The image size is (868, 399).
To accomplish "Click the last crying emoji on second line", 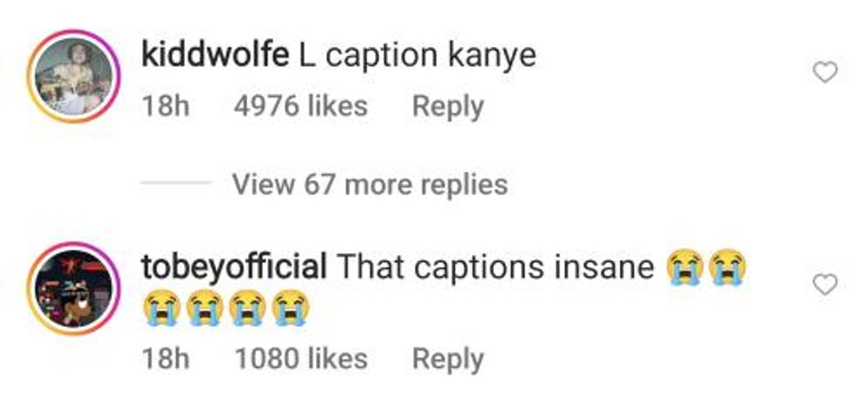I will 289,309.
